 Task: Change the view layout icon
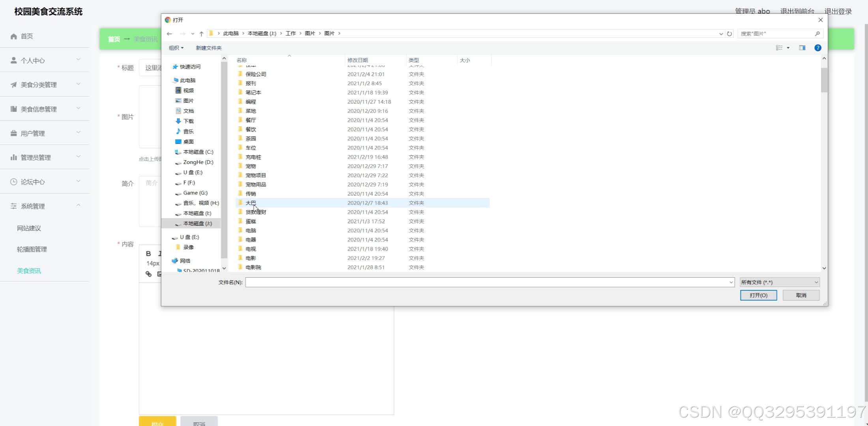(779, 48)
